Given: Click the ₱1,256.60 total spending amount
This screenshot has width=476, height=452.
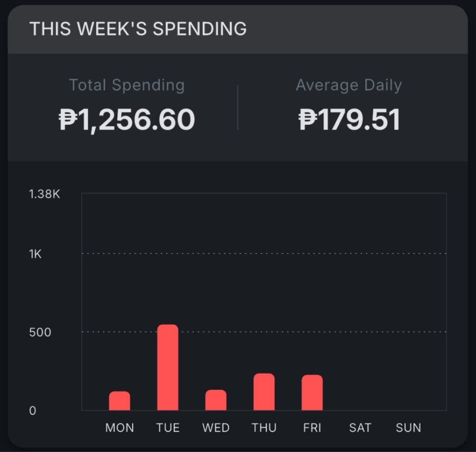Looking at the screenshot, I should pos(126,119).
